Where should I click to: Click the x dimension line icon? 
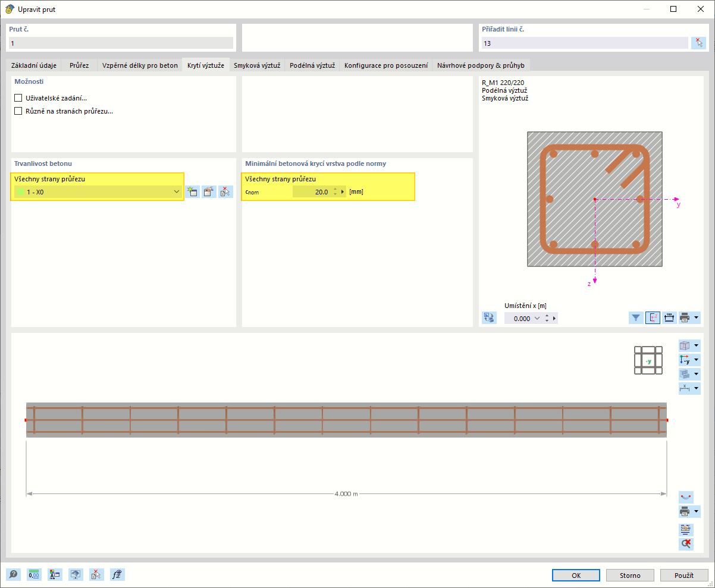(x=685, y=388)
